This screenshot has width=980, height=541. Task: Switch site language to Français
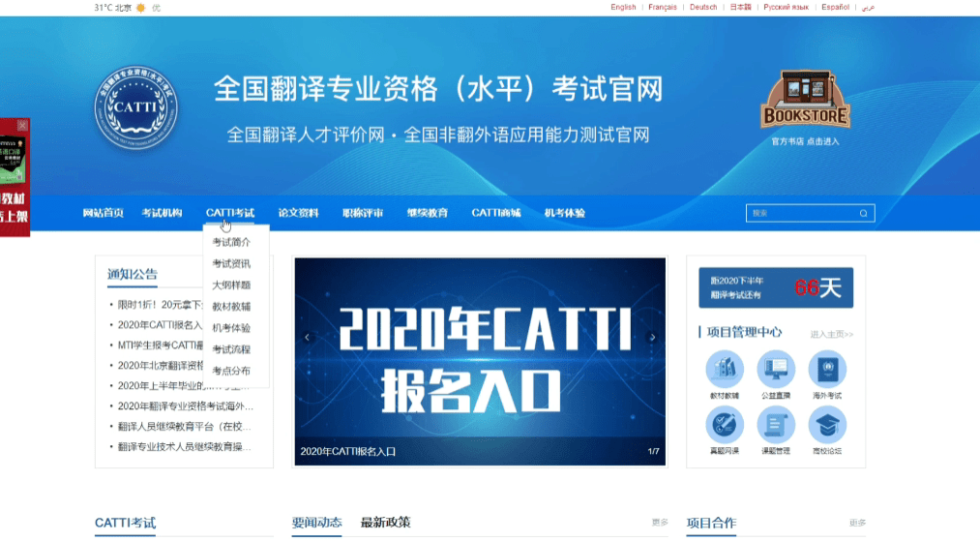point(663,8)
